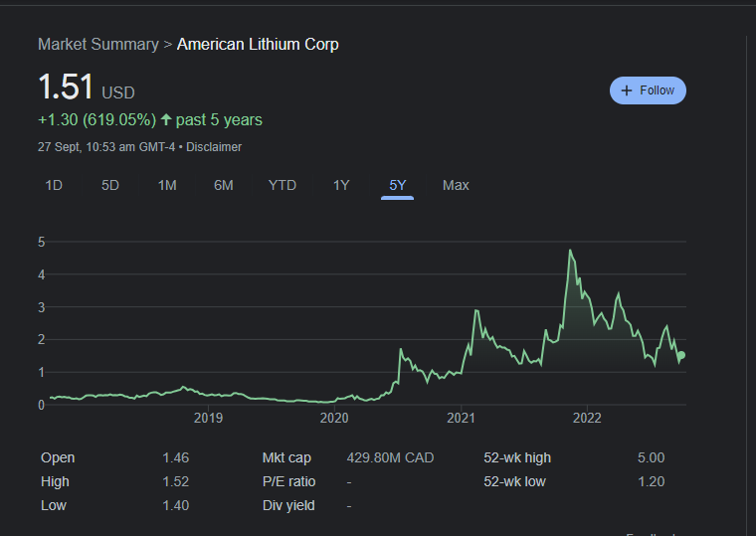Switch chart to 1D range
Screen dimensions: 756x536
tap(54, 186)
